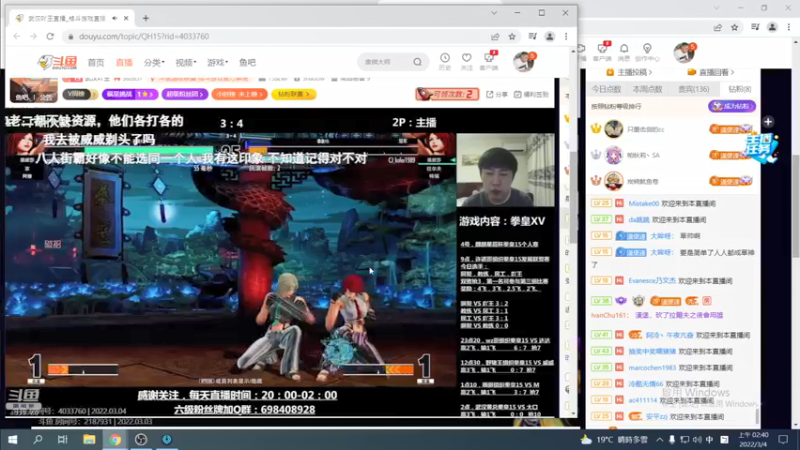This screenshot has width=800, height=450.
Task: Expand the 分类 dropdown menu
Action: tap(154, 62)
